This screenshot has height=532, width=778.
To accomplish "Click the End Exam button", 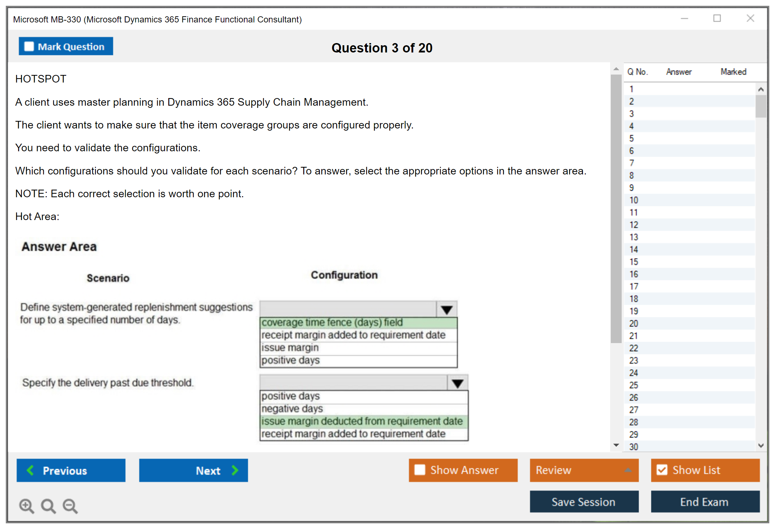I will point(705,502).
